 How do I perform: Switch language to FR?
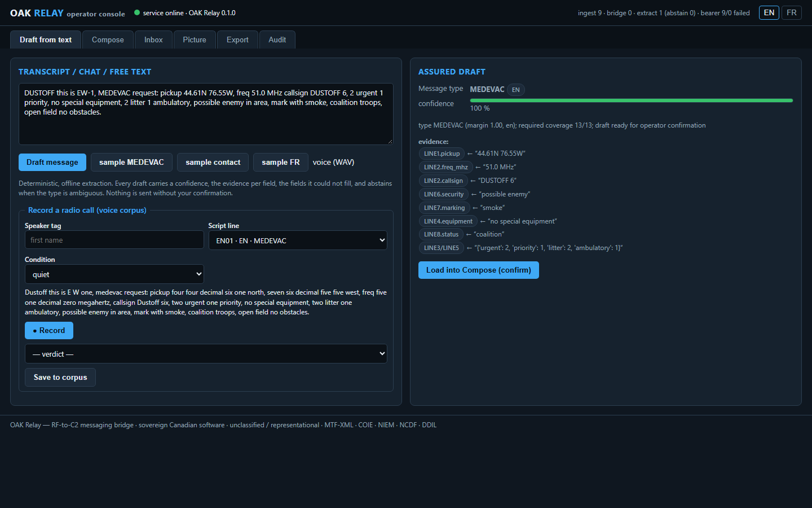792,12
